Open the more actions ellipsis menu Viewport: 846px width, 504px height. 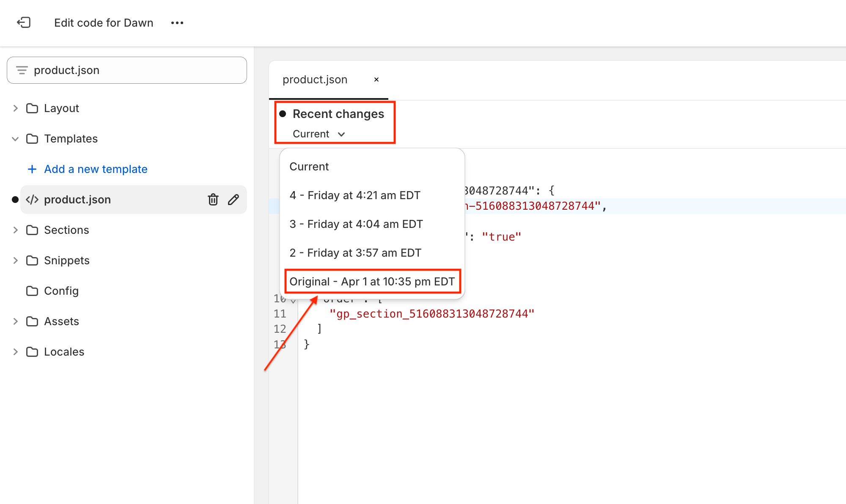pyautogui.click(x=177, y=23)
